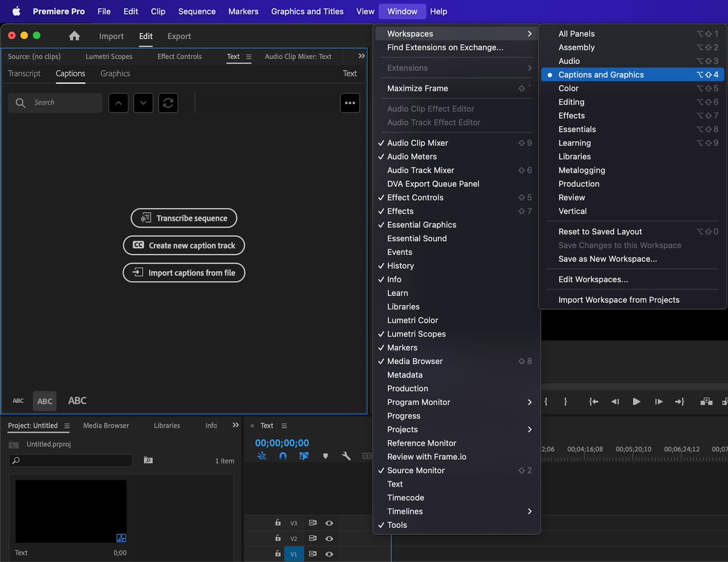This screenshot has width=728, height=562.
Task: Add marker using timeline marker icon
Action: point(325,456)
